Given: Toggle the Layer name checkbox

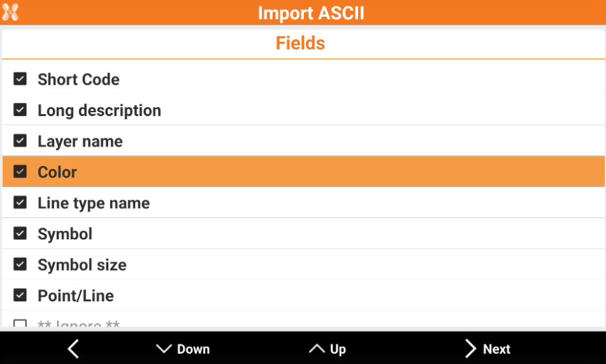Looking at the screenshot, I should coord(20,141).
